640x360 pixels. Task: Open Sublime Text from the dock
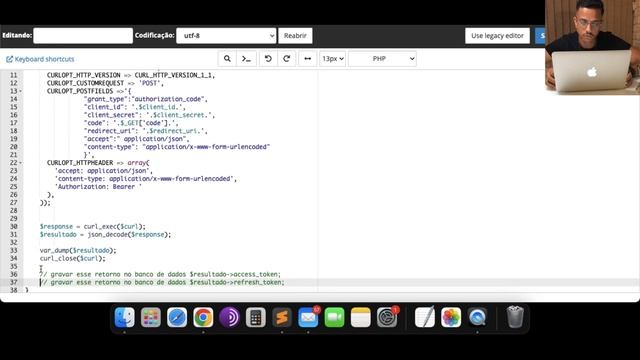tap(282, 317)
